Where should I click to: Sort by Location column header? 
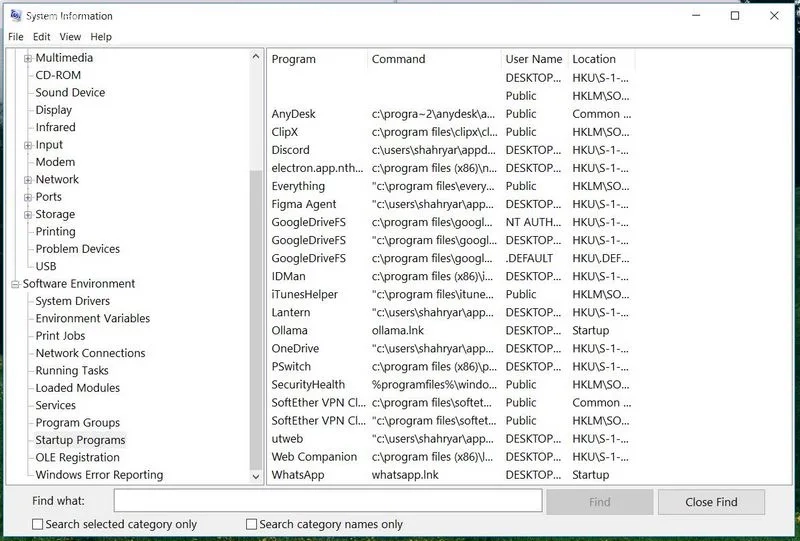[x=602, y=59]
